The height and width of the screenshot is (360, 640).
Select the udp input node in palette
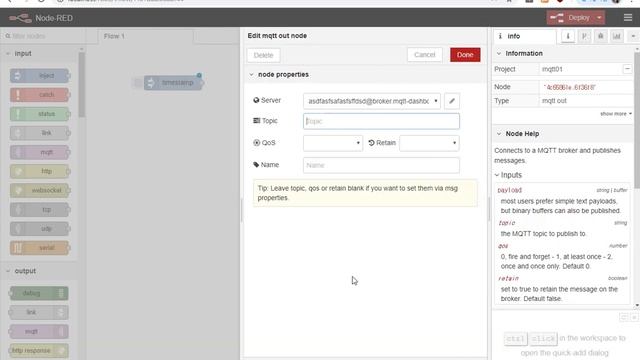(x=40, y=229)
